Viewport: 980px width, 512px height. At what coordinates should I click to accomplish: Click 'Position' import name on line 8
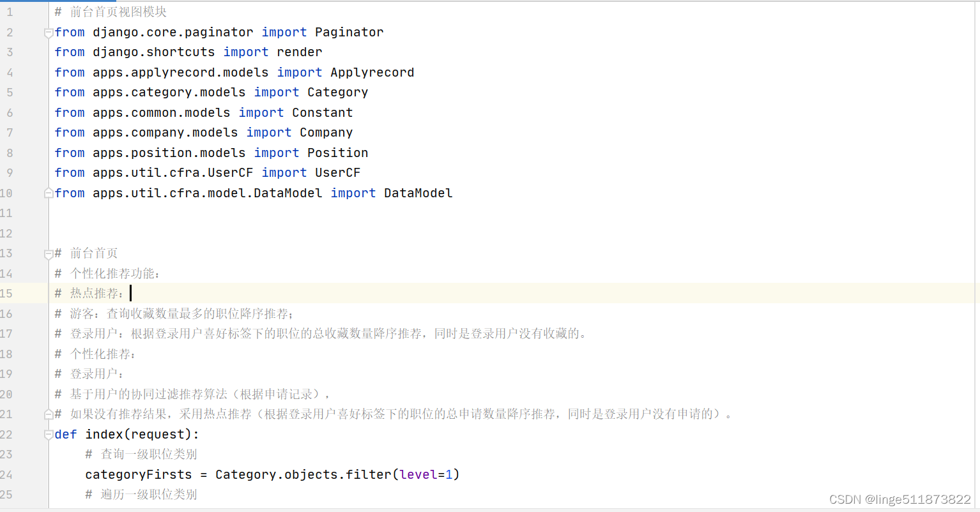[338, 153]
